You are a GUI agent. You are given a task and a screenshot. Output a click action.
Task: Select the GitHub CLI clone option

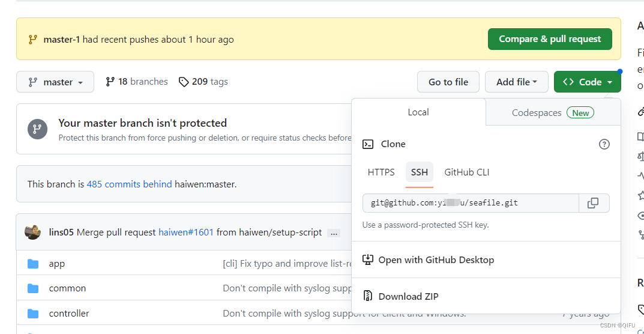(466, 172)
